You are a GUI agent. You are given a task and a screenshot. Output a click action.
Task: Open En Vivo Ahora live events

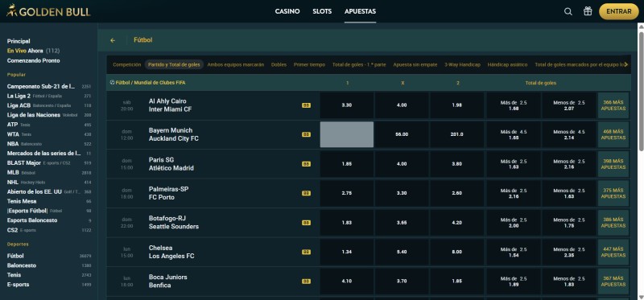33,51
